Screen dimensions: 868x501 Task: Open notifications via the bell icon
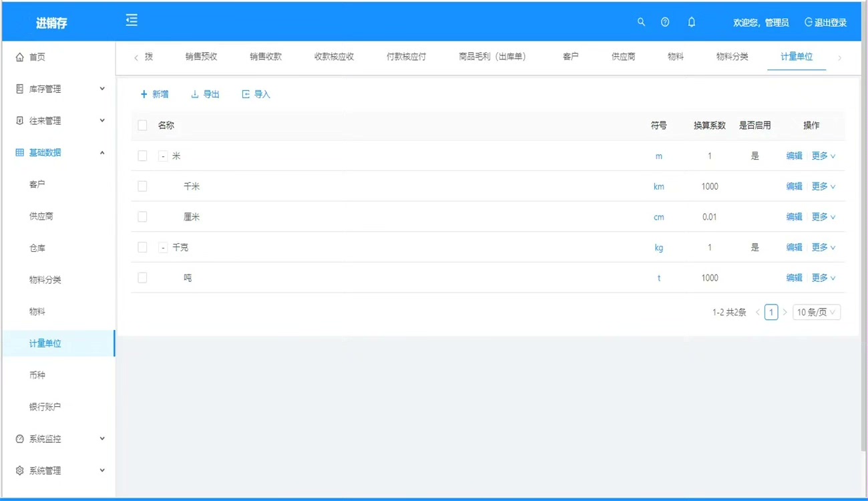[692, 22]
